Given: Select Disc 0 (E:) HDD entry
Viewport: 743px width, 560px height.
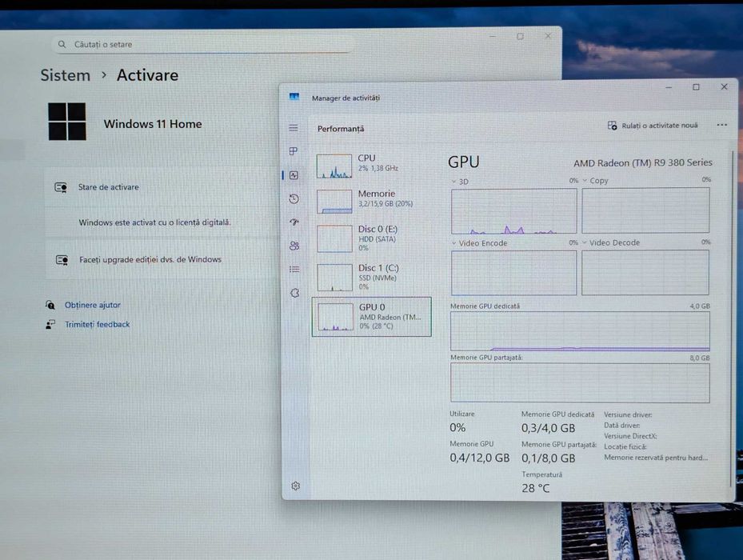Looking at the screenshot, I should coord(372,238).
